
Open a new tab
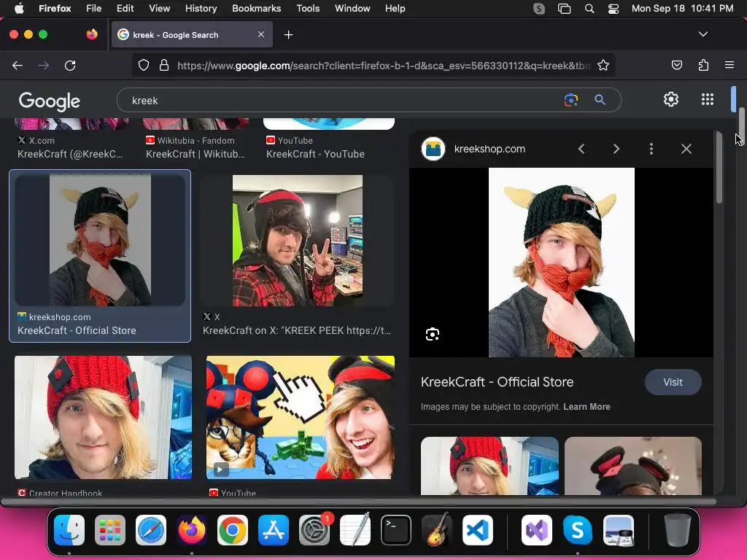[x=288, y=35]
